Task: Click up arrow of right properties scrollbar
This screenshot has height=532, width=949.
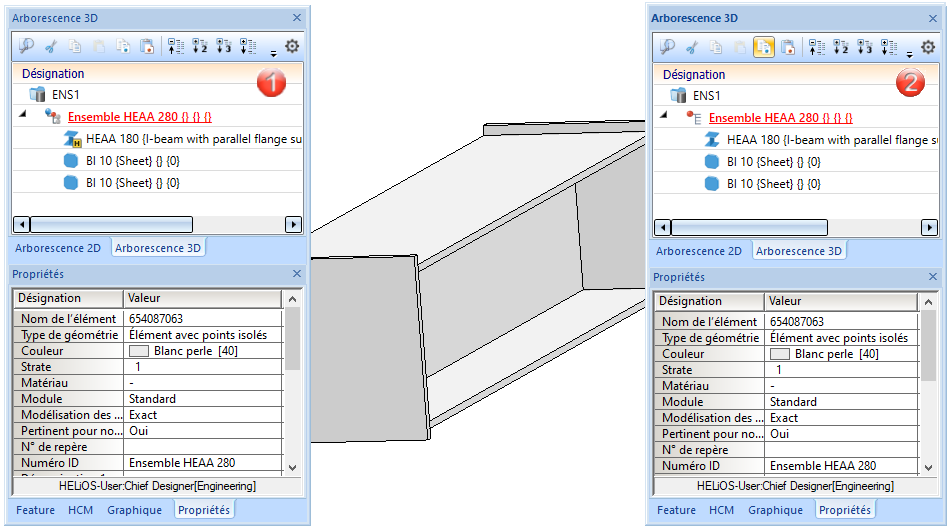Action: (x=928, y=301)
